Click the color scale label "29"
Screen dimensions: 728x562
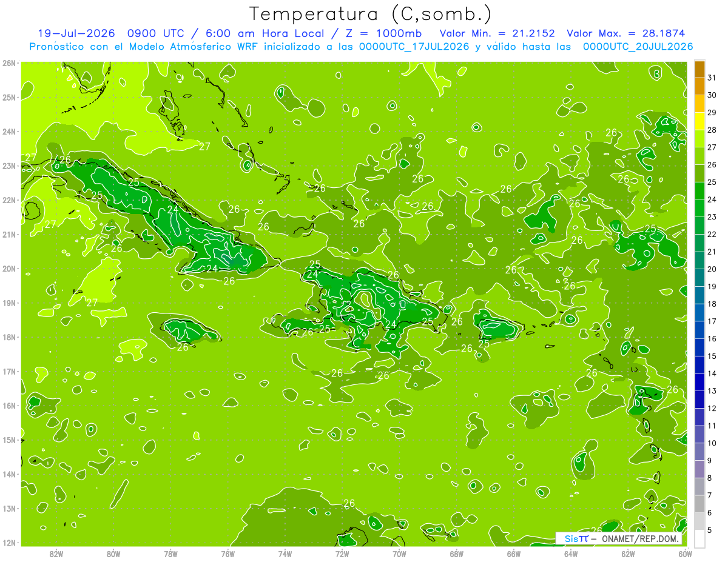click(x=712, y=113)
